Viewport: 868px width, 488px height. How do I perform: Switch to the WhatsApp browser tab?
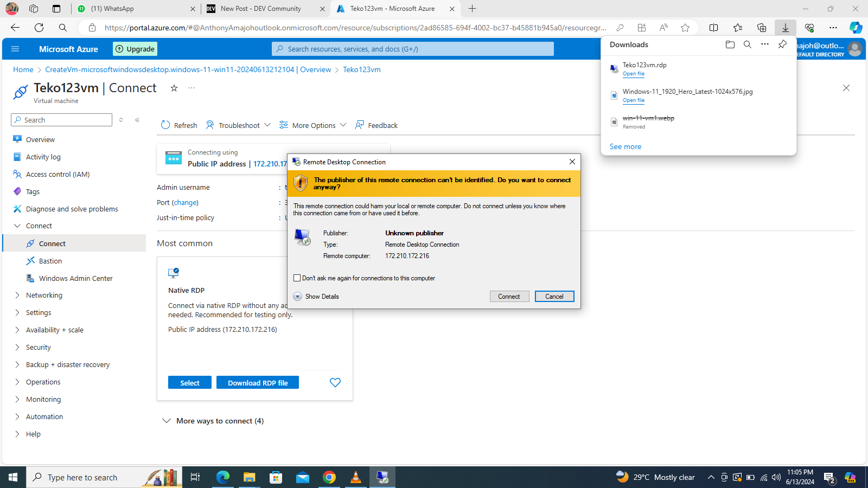pos(136,9)
